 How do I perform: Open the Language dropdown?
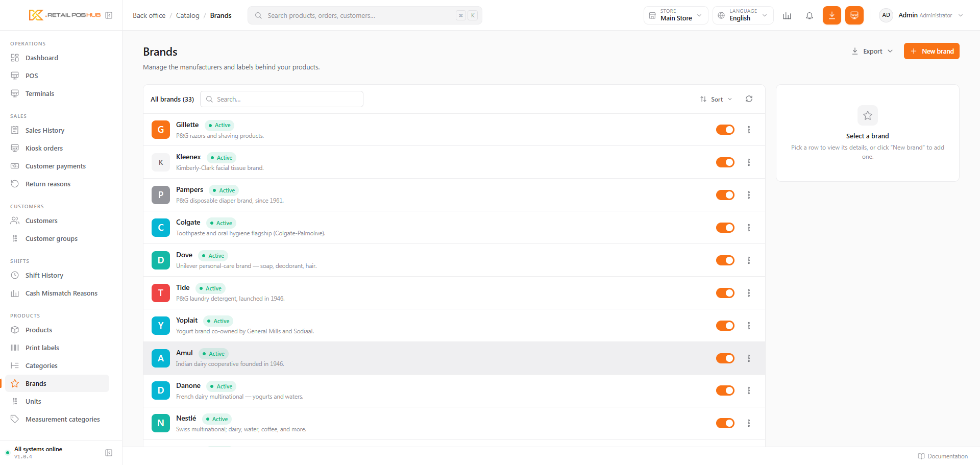[x=743, y=15]
